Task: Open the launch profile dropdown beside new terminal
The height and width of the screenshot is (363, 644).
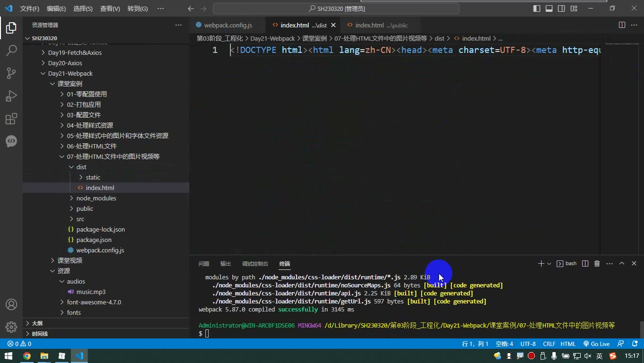Action: (x=549, y=263)
